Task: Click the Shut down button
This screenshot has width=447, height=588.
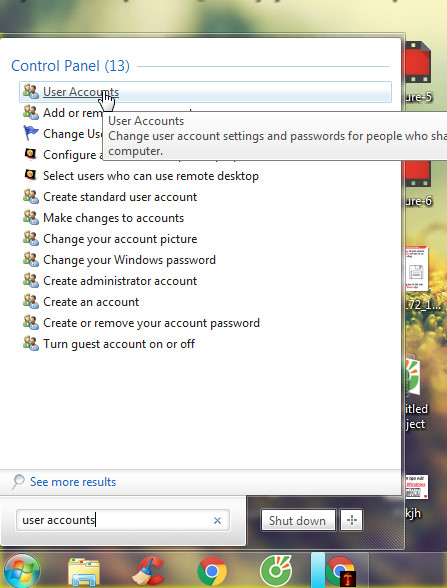Action: 298,520
